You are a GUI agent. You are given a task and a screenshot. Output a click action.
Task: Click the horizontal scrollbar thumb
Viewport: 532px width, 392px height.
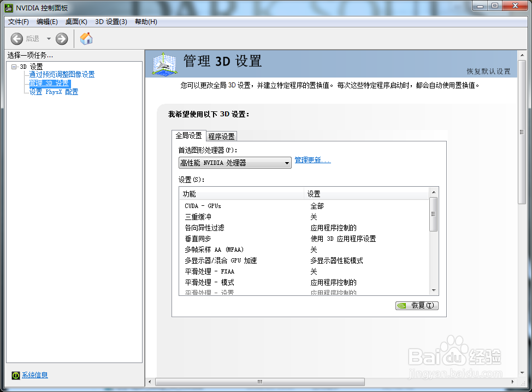click(260, 382)
